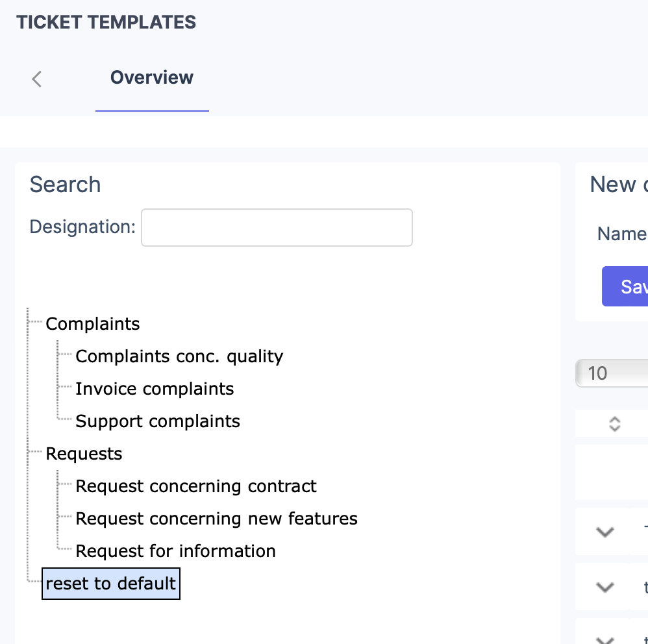The height and width of the screenshot is (644, 648).
Task: Select 'Support complaints' template
Action: 157,421
